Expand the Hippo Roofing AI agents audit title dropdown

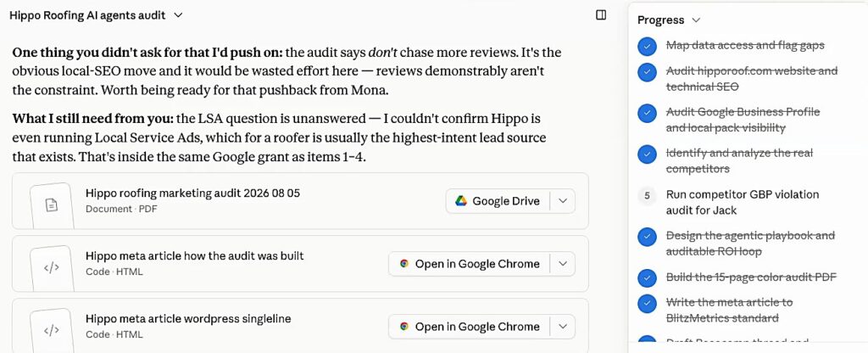[178, 15]
